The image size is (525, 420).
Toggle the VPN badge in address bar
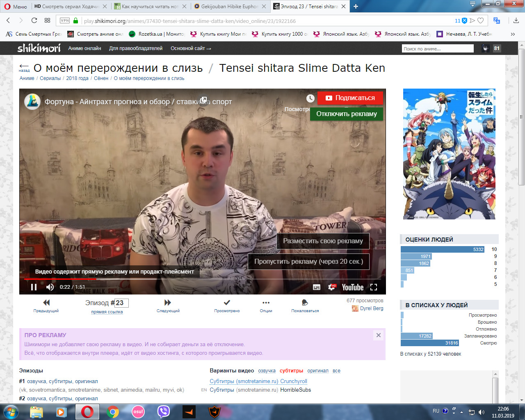(65, 21)
